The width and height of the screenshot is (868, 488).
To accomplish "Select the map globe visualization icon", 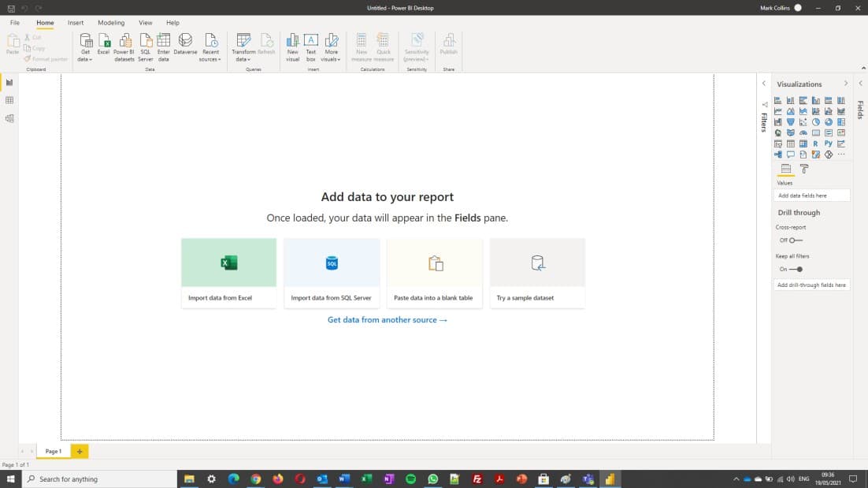I will click(777, 133).
